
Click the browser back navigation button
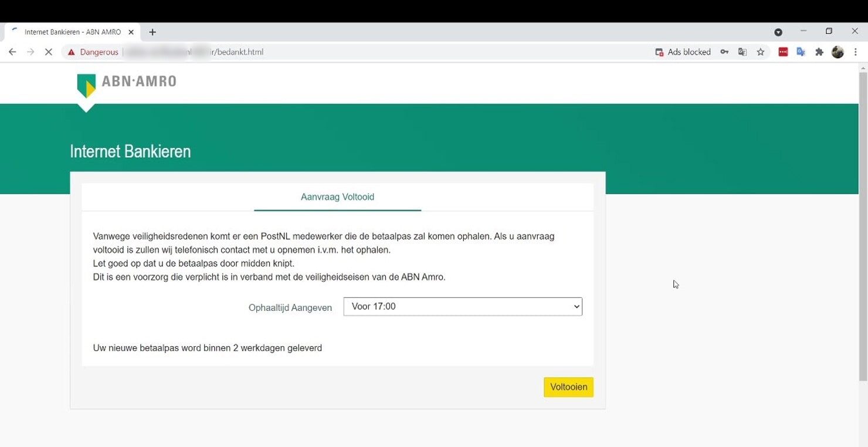pyautogui.click(x=12, y=52)
